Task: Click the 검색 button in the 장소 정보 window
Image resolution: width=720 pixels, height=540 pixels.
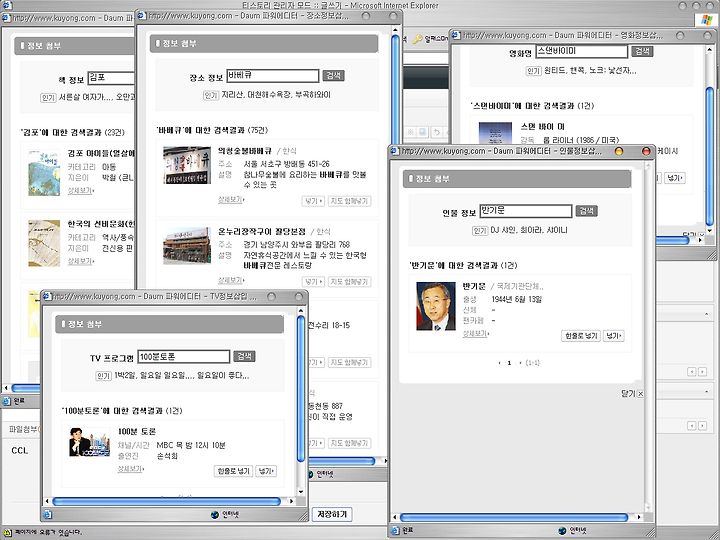Action: point(333,76)
